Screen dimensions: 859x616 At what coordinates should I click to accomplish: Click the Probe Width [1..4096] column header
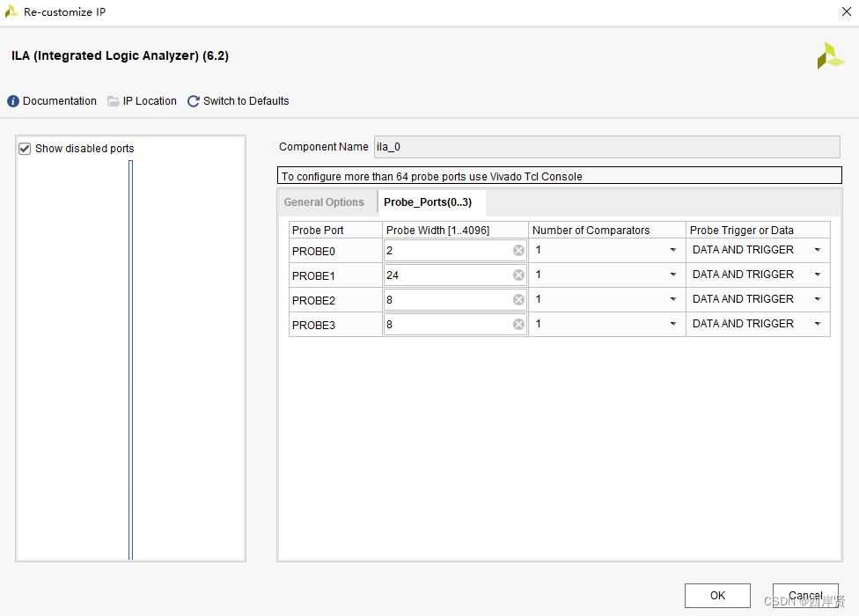tap(455, 230)
